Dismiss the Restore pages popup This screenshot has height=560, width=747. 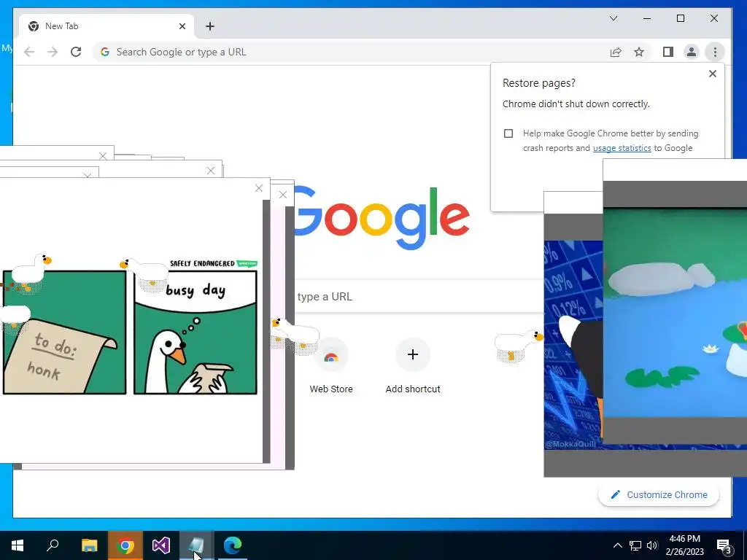point(712,74)
